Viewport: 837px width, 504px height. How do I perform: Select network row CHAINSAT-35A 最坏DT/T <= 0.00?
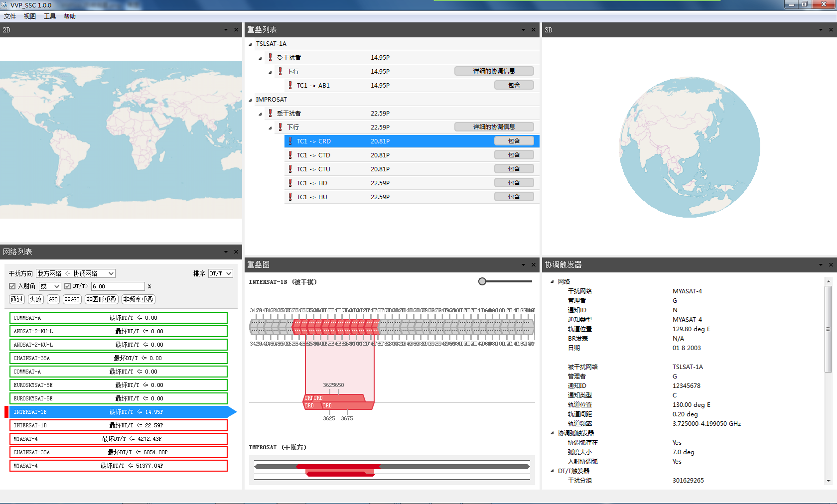point(119,358)
